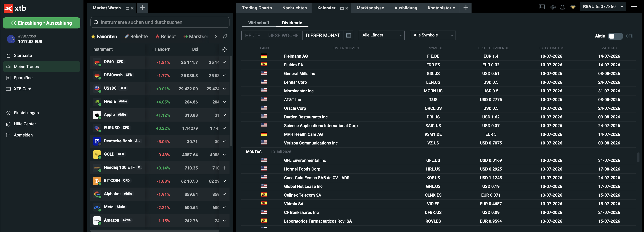The height and width of the screenshot is (232, 644).
Task: Open the hamburger menu in top right
Action: [x=634, y=6]
